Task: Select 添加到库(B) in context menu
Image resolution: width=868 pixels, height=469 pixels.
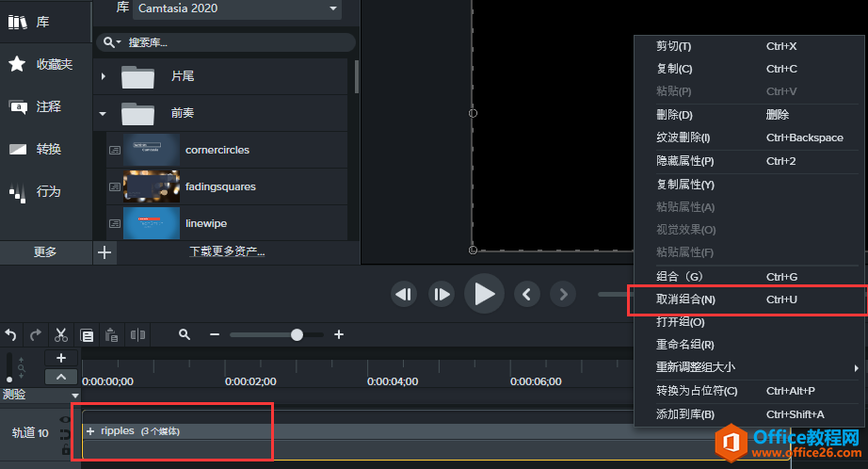Action: tap(685, 414)
